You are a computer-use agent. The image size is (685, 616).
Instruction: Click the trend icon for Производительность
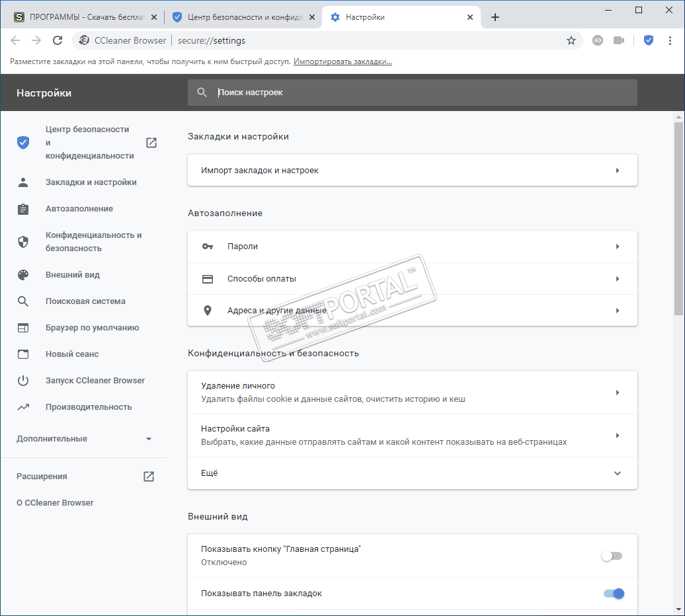point(23,407)
